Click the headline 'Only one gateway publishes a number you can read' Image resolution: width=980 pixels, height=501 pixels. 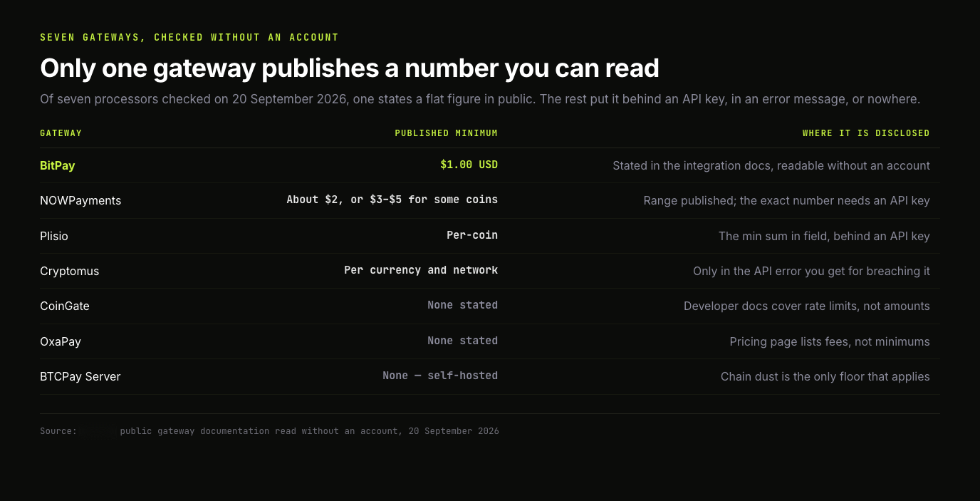350,68
